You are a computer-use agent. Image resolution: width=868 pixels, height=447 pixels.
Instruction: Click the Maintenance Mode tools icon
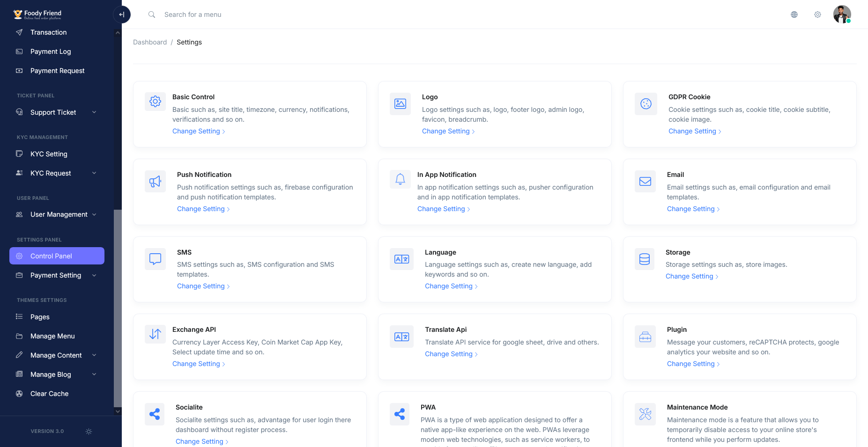tap(645, 414)
